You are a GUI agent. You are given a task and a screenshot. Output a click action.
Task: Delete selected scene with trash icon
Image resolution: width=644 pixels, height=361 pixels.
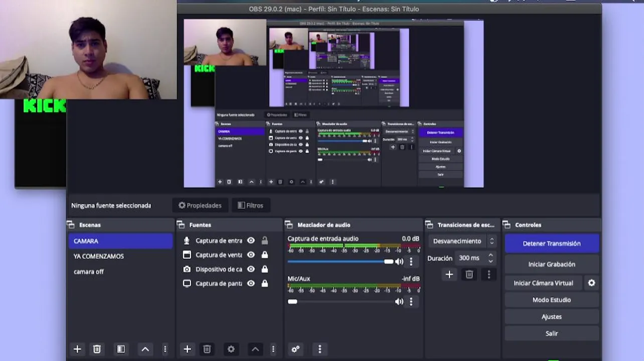tap(97, 349)
